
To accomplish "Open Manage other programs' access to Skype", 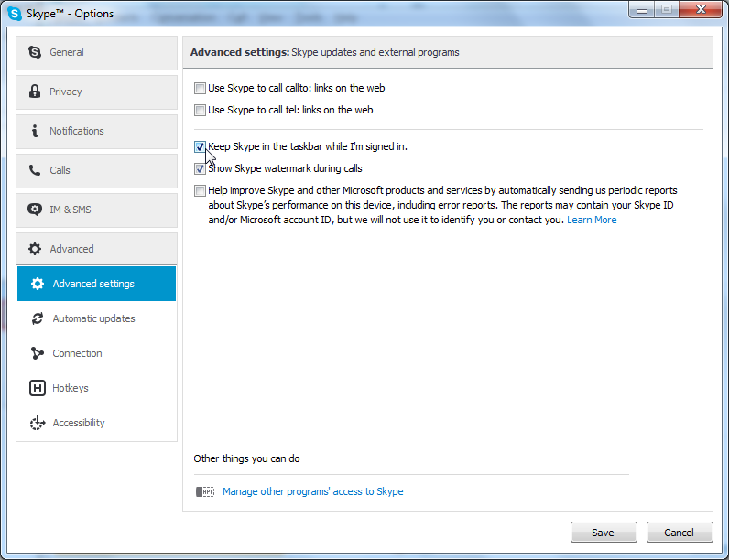I will pyautogui.click(x=312, y=491).
